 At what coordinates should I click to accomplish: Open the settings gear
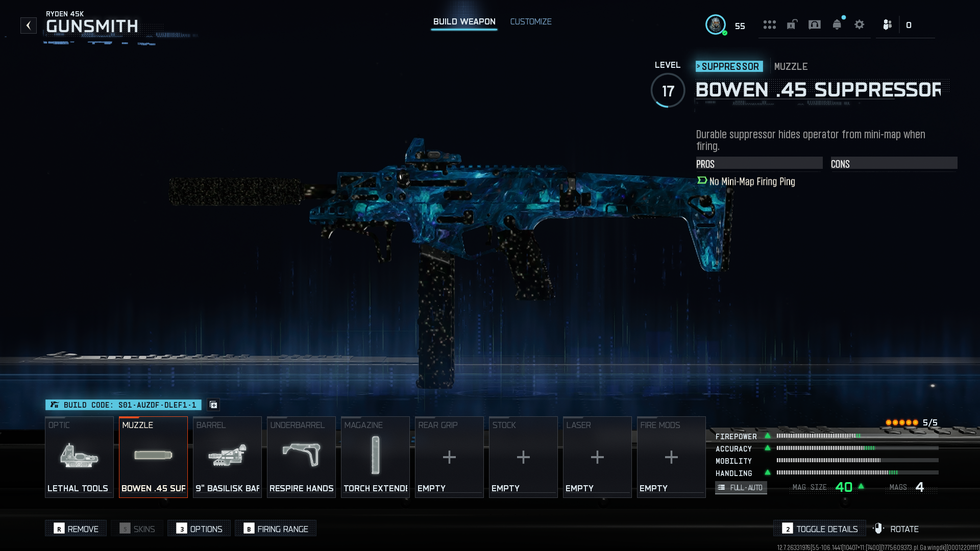click(x=860, y=24)
